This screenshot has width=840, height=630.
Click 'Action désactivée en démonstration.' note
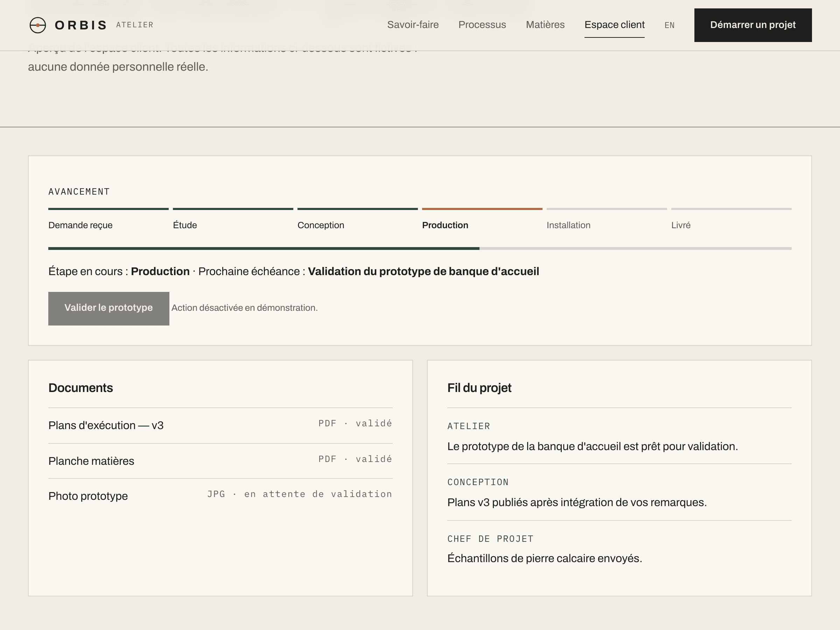pos(245,308)
